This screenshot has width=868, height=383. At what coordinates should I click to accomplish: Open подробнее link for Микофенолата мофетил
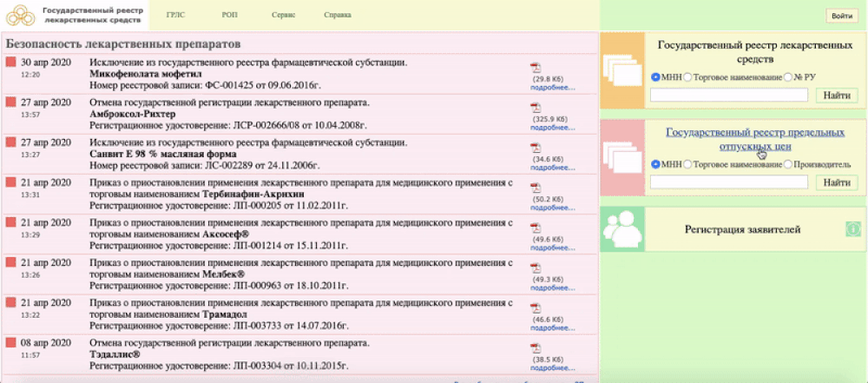[x=552, y=88]
